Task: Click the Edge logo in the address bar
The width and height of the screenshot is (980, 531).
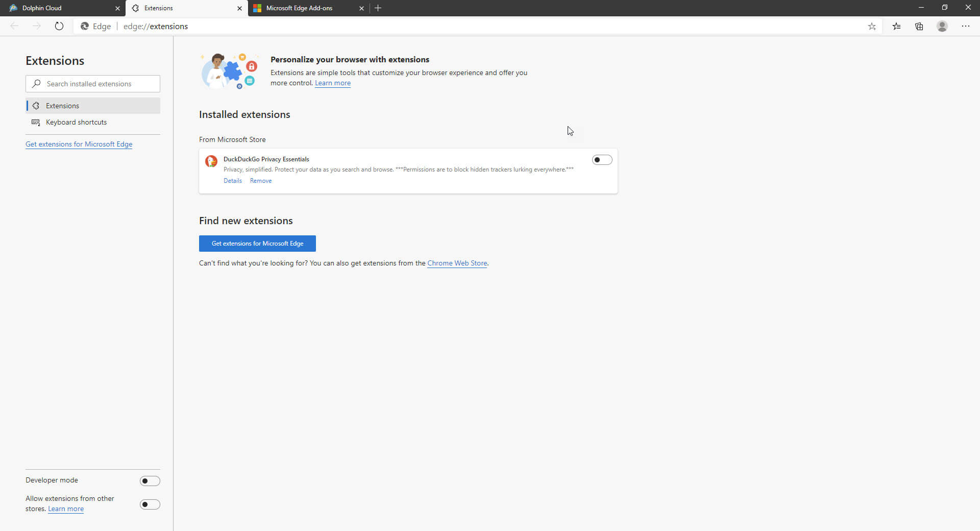Action: click(85, 26)
